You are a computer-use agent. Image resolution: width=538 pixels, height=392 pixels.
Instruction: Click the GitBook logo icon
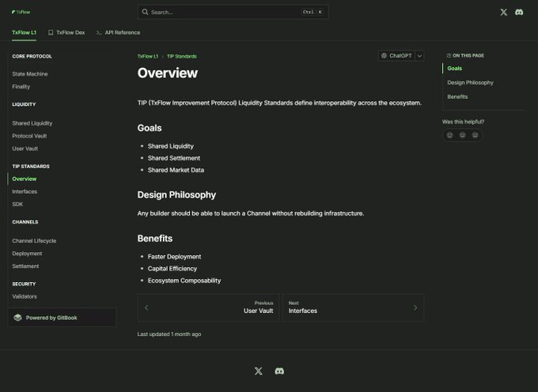point(17,318)
